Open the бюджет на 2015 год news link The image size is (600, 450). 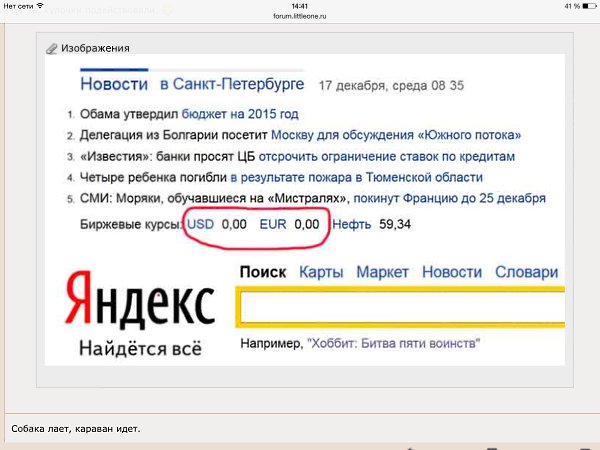(246, 114)
